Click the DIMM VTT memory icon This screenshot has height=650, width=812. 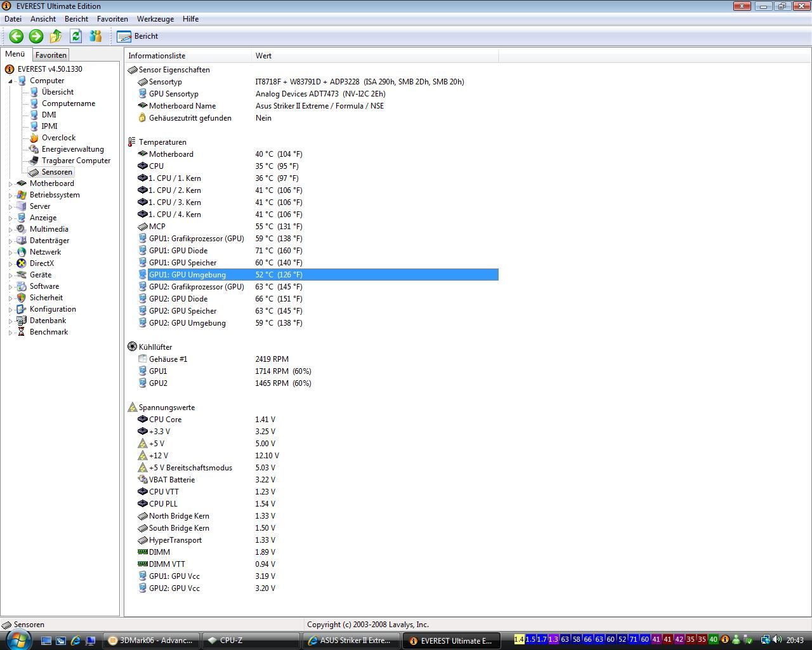coord(143,564)
